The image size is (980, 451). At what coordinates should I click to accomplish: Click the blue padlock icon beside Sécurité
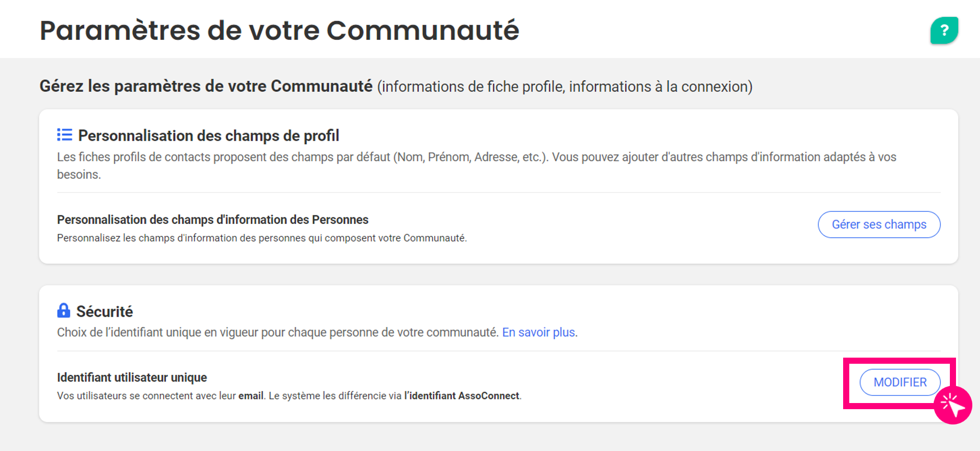(x=63, y=310)
